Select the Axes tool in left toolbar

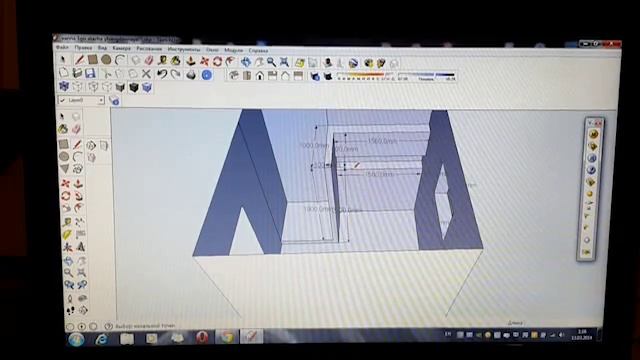click(68, 247)
